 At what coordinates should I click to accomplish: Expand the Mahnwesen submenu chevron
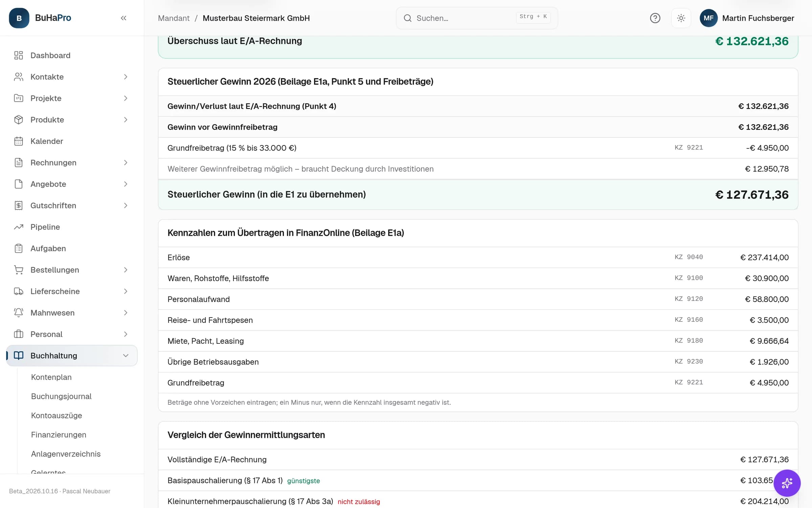pyautogui.click(x=126, y=313)
